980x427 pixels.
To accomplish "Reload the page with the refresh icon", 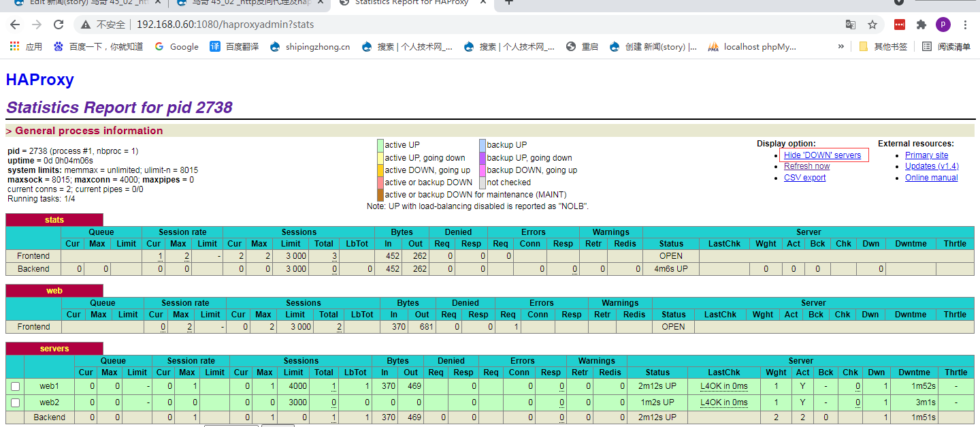I will [x=59, y=25].
